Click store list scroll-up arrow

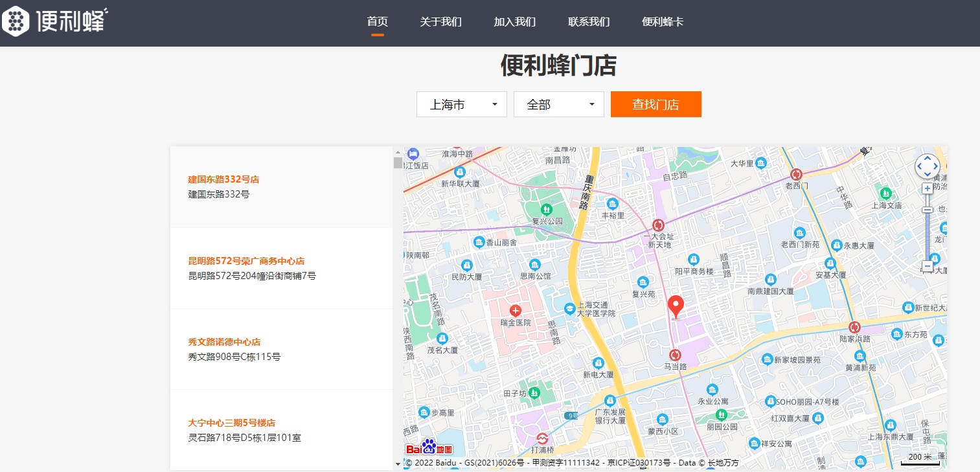click(398, 152)
